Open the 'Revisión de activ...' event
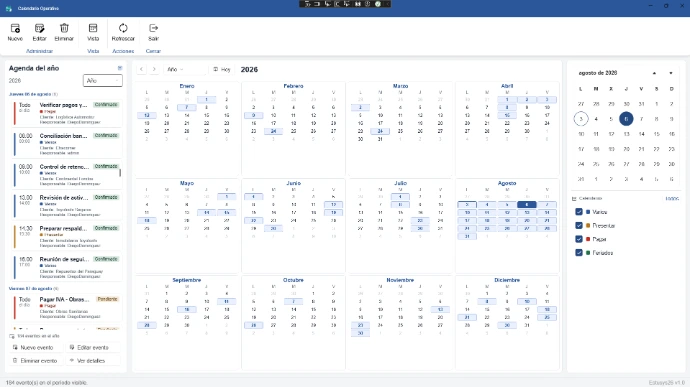690x387 pixels. [67, 206]
